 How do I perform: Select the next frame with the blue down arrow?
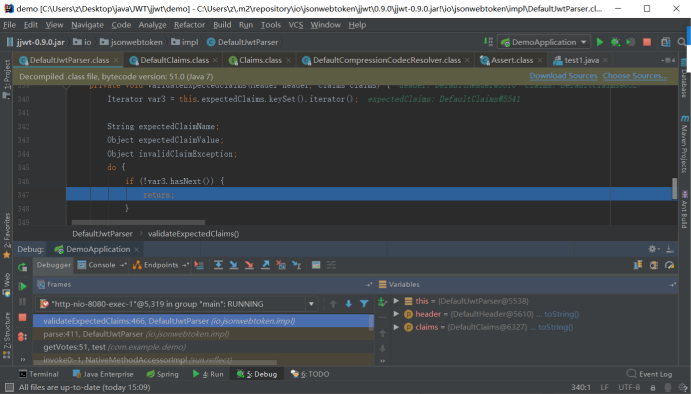(x=349, y=304)
